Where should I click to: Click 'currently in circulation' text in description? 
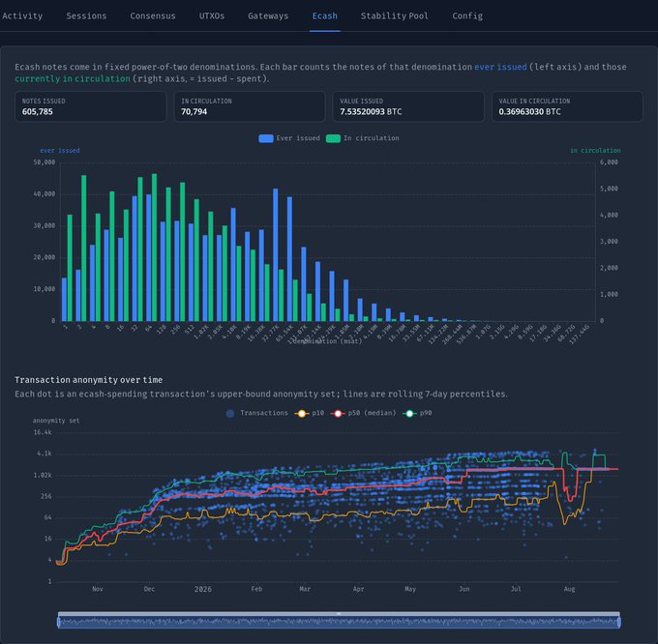pos(73,79)
